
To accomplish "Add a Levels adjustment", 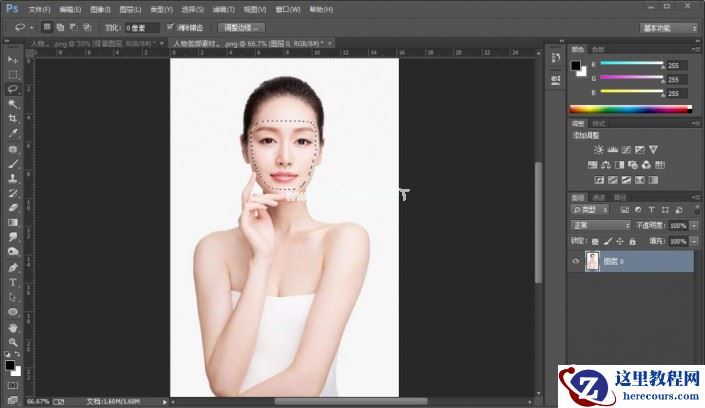I will (x=612, y=149).
